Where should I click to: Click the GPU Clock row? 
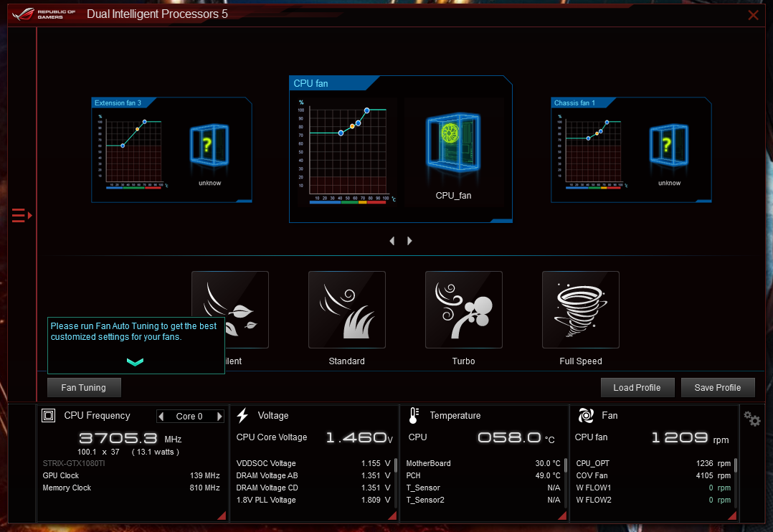click(131, 476)
